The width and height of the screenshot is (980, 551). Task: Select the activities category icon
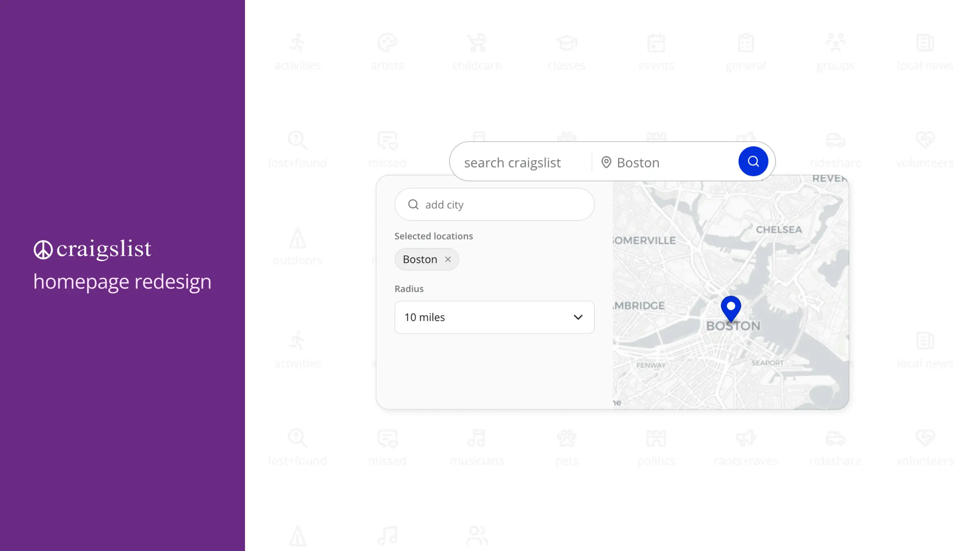click(x=298, y=43)
